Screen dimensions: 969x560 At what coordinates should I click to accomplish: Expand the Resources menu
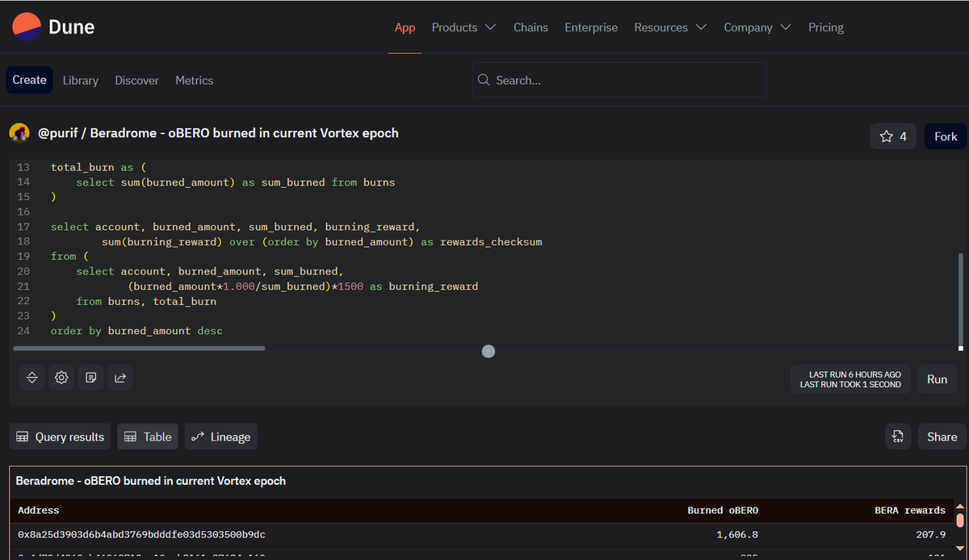(670, 27)
